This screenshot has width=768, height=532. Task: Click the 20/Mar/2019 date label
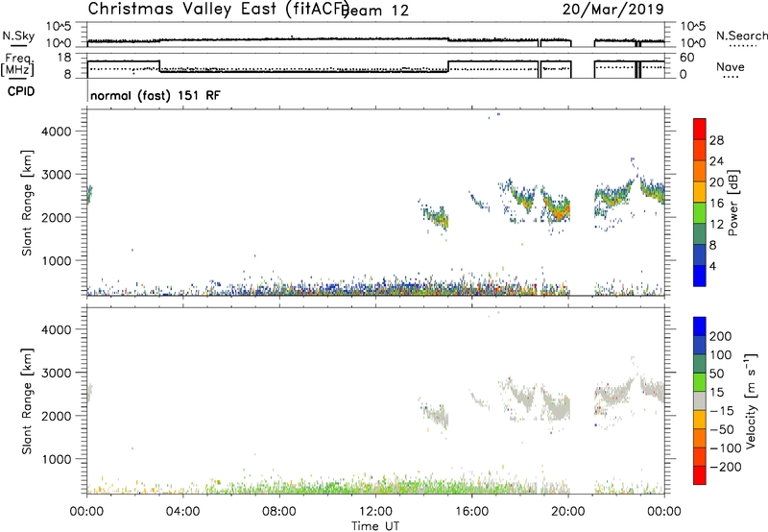pyautogui.click(x=612, y=9)
